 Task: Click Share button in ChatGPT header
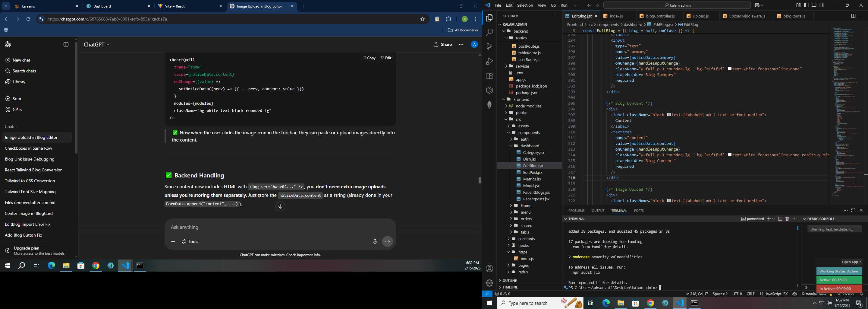[443, 45]
